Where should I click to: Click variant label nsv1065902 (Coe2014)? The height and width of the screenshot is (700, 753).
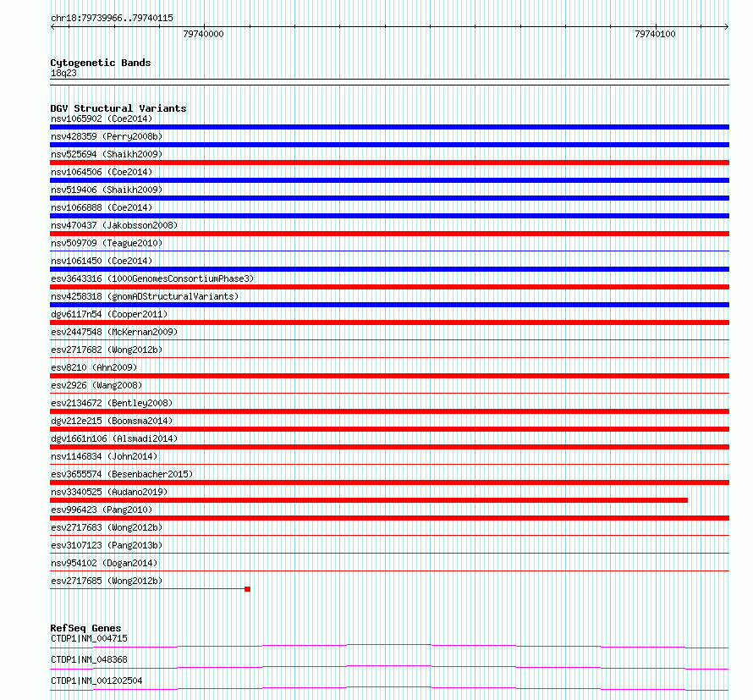[102, 119]
